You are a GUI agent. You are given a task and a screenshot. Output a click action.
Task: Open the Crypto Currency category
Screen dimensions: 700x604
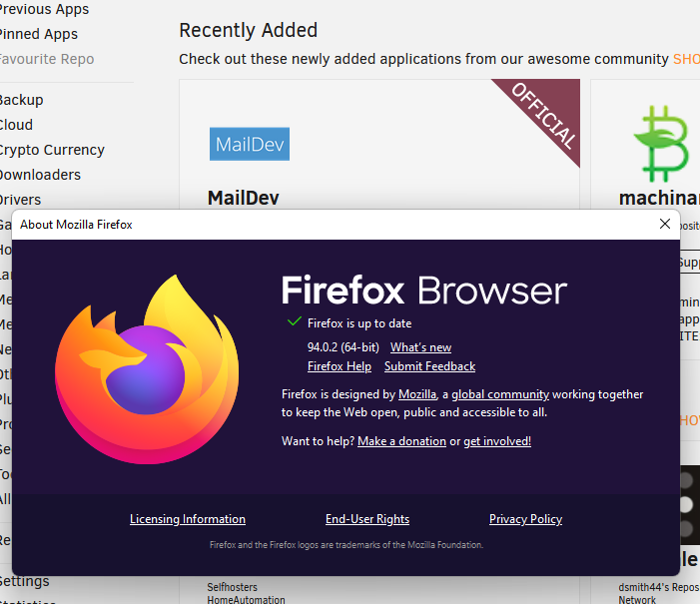[x=51, y=150]
